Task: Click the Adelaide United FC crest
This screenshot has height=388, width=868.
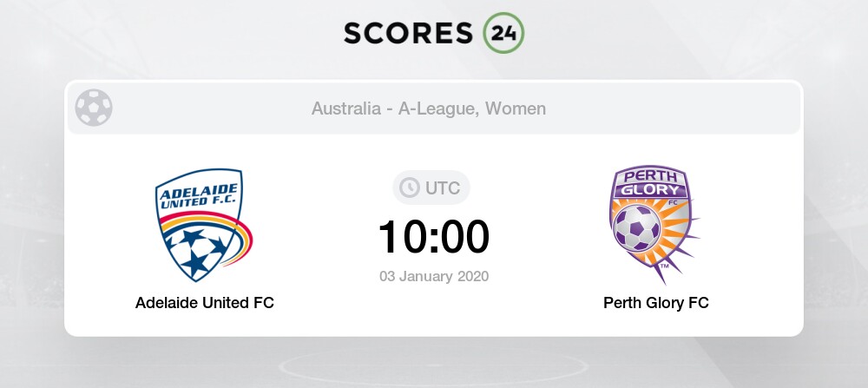Action: pos(204,225)
